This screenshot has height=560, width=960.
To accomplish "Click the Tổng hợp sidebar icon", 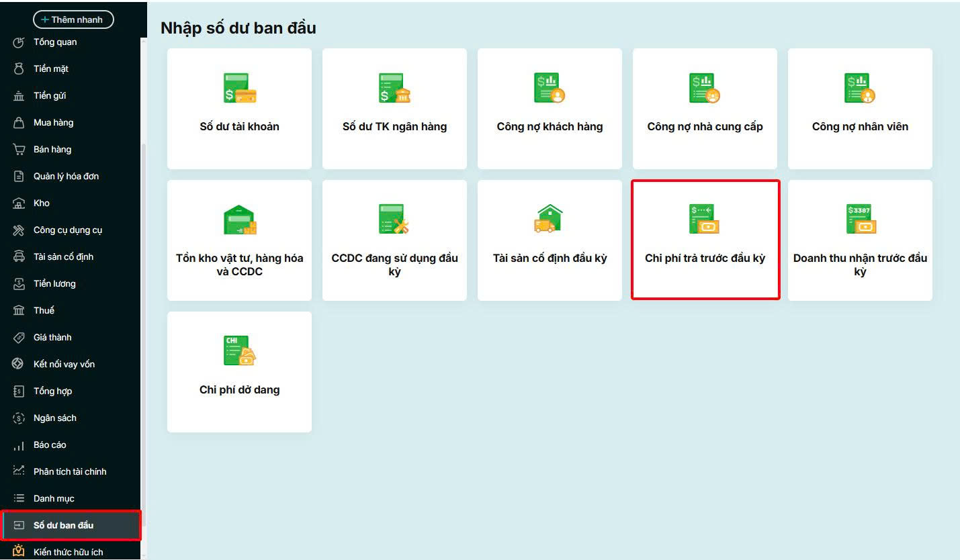I will pyautogui.click(x=19, y=391).
